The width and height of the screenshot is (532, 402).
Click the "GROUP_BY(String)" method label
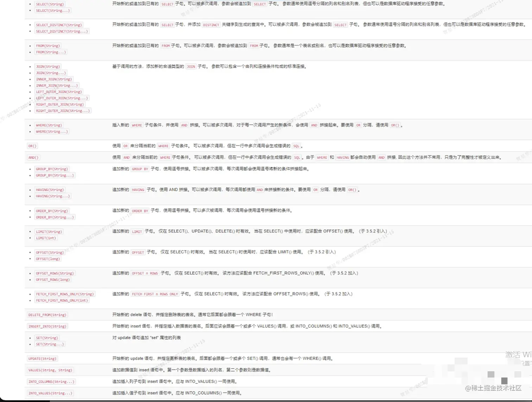pos(52,169)
